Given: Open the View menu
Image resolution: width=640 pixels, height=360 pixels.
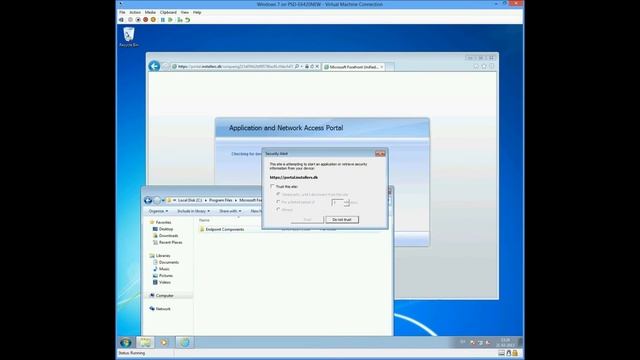Looking at the screenshot, I should click(185, 13).
